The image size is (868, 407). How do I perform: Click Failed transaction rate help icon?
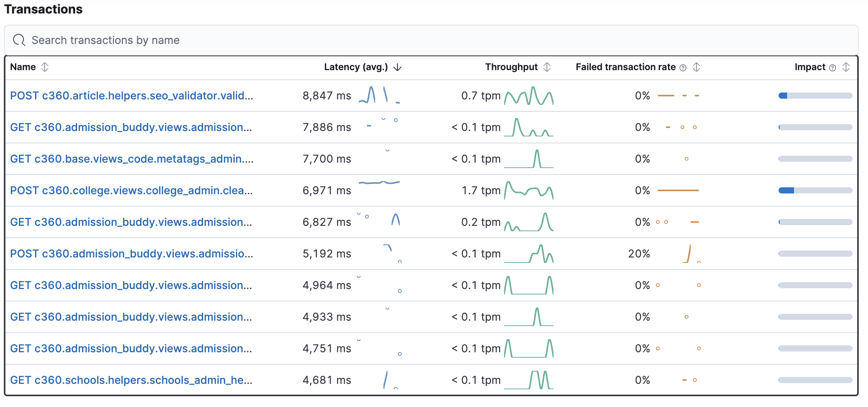pyautogui.click(x=683, y=68)
